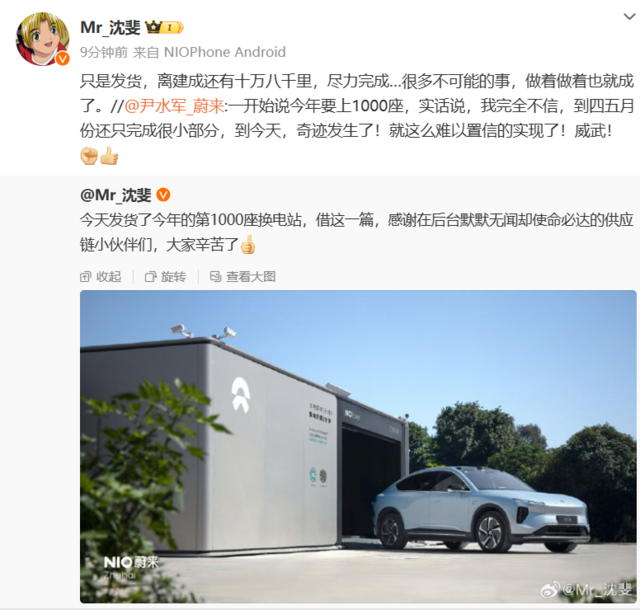
Task: Click the orange verified badge on avatar
Action: 62,59
